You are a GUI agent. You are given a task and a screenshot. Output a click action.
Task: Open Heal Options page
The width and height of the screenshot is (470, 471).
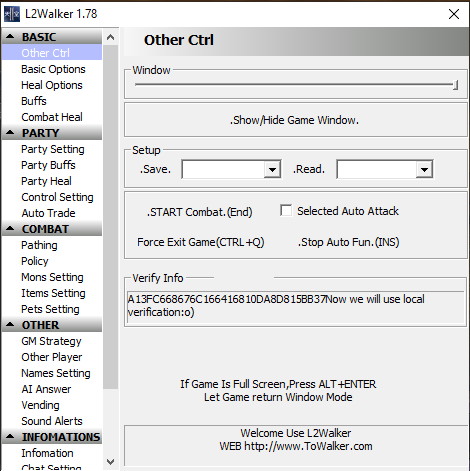52,85
